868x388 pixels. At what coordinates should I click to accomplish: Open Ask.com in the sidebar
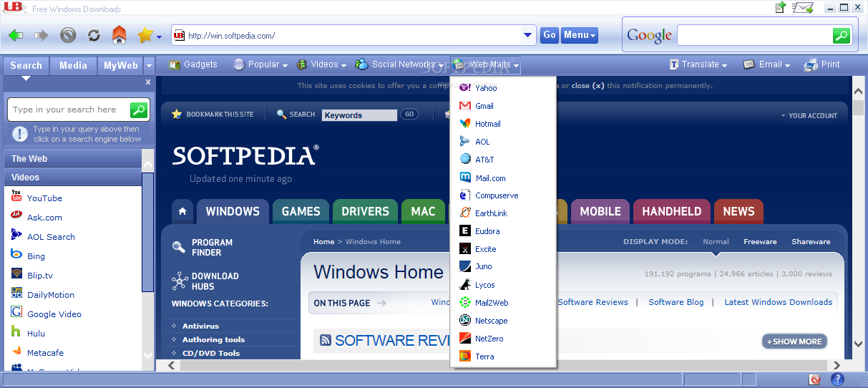(44, 218)
